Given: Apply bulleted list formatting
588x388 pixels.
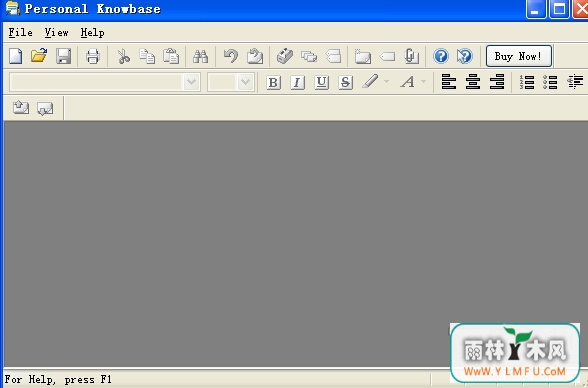Looking at the screenshot, I should pos(550,82).
